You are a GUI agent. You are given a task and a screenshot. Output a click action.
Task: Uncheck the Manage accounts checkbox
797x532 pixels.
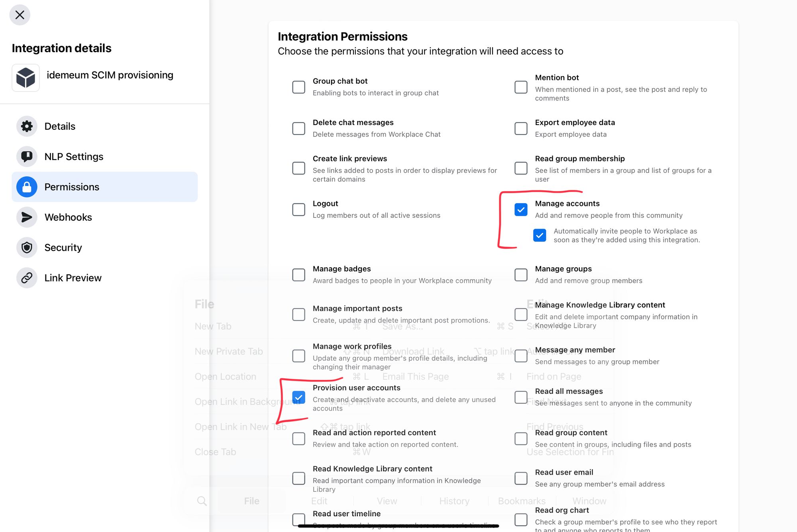point(521,209)
